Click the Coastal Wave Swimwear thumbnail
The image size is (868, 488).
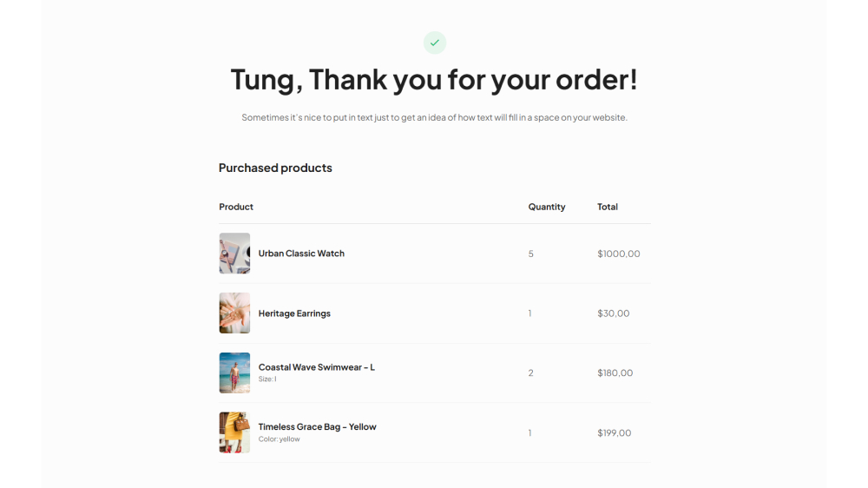click(x=234, y=373)
